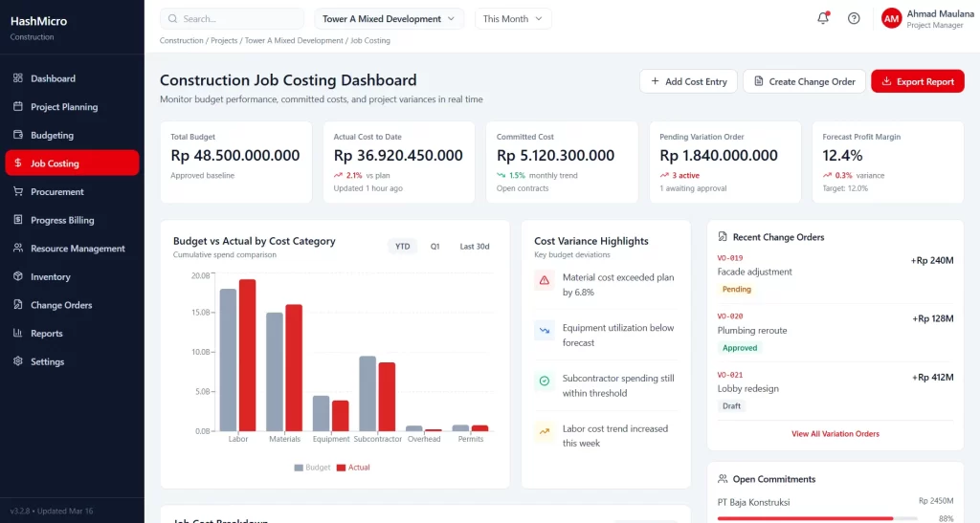Click the Recent Change Orders header icon
Viewport: 980px width, 523px height.
coord(723,236)
